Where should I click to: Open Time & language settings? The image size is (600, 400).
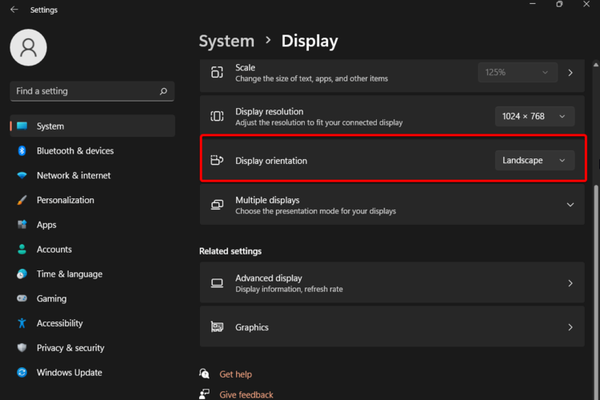coord(93,274)
